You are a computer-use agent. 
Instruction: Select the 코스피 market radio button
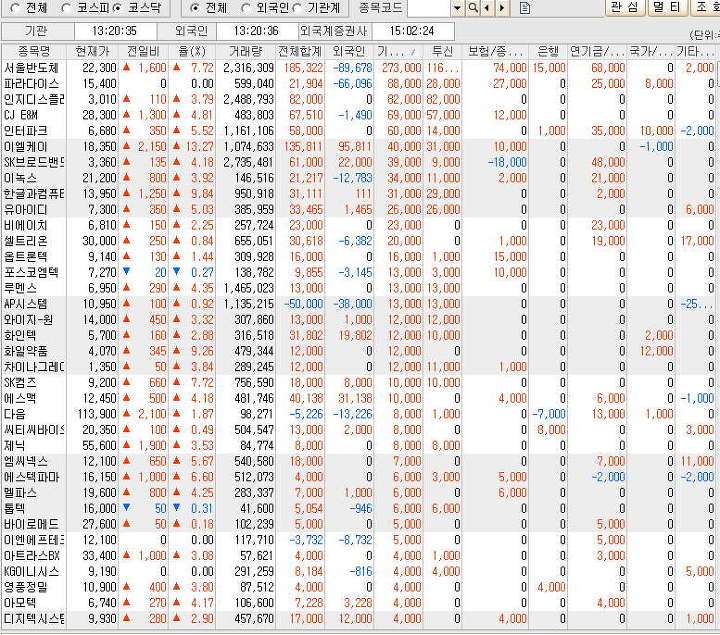(66, 8)
